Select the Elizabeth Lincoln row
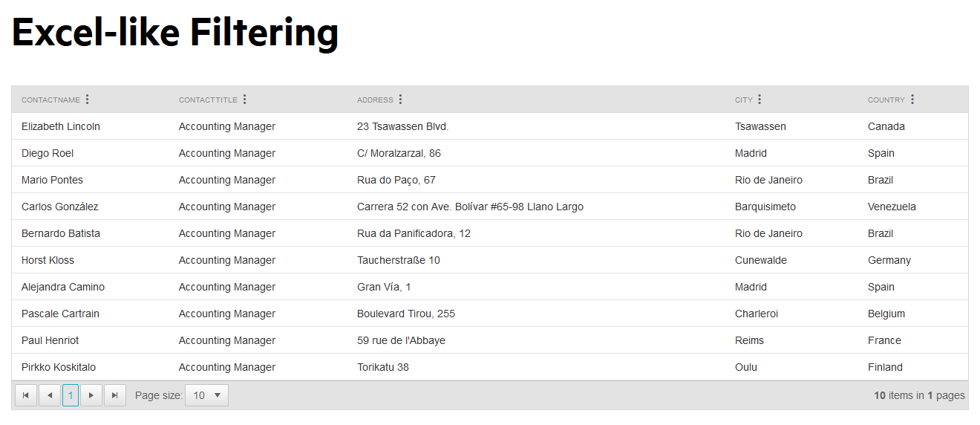The width and height of the screenshot is (980, 425). 61,126
